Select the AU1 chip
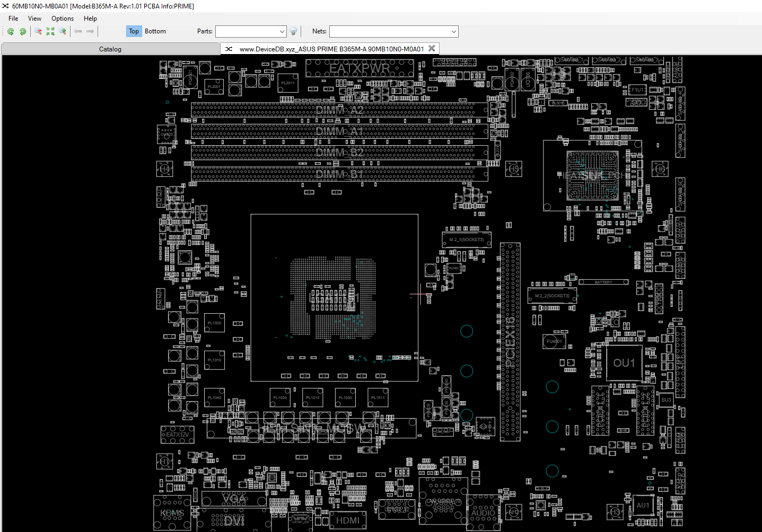Image resolution: width=762 pixels, height=532 pixels. click(643, 506)
